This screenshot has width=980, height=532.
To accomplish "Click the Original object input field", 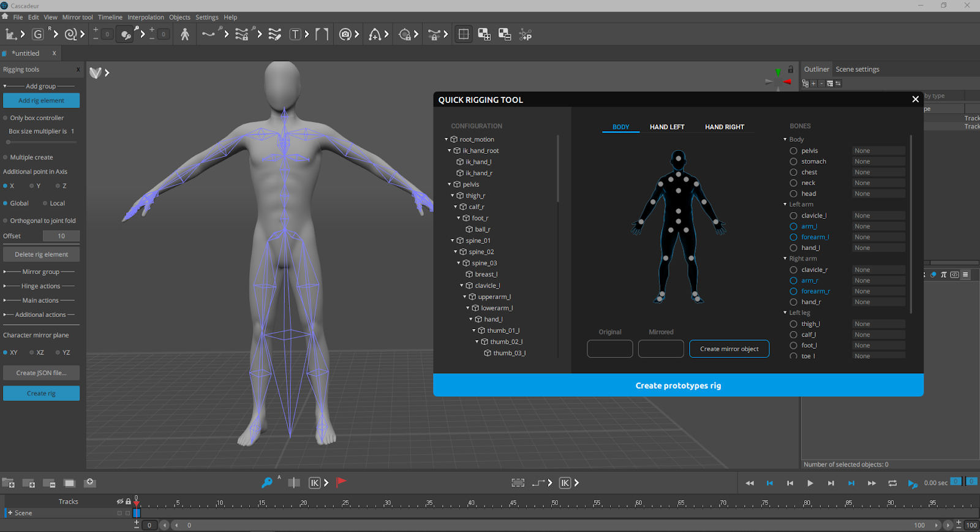I will coord(609,349).
